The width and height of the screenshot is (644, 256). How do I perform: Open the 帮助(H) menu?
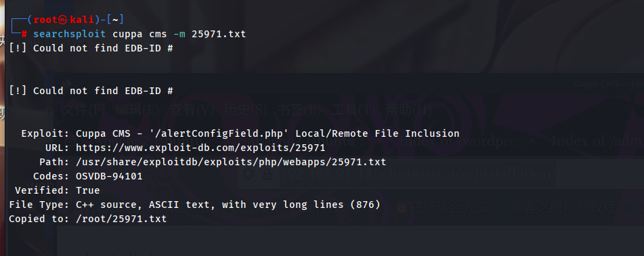[x=408, y=110]
